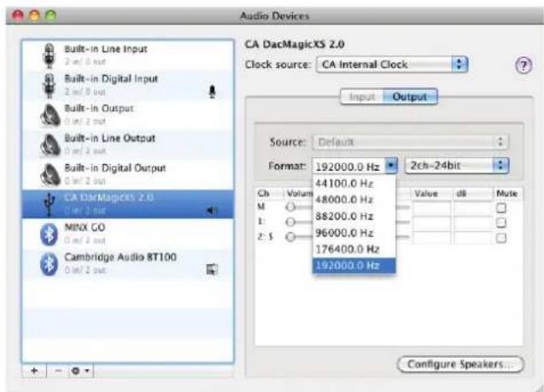Close the Audio Devices window
The image size is (544, 392).
coord(18,15)
